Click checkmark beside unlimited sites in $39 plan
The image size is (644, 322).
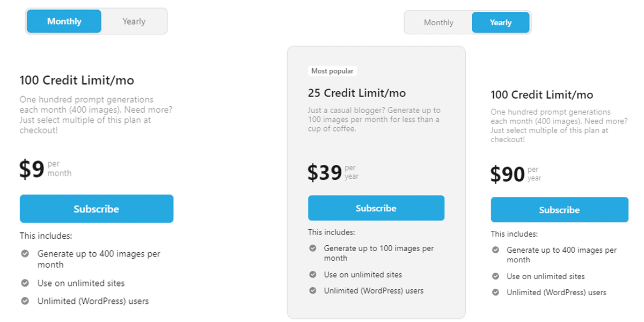(x=313, y=274)
